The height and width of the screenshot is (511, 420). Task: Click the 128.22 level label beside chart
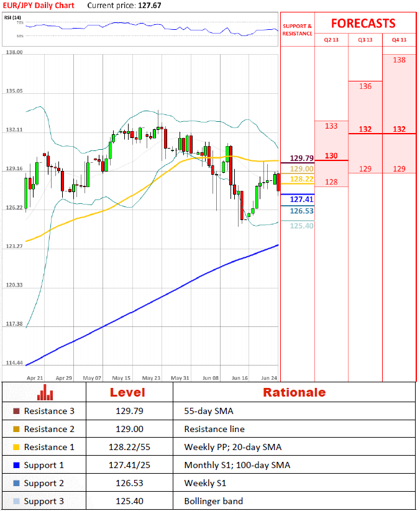pos(302,179)
